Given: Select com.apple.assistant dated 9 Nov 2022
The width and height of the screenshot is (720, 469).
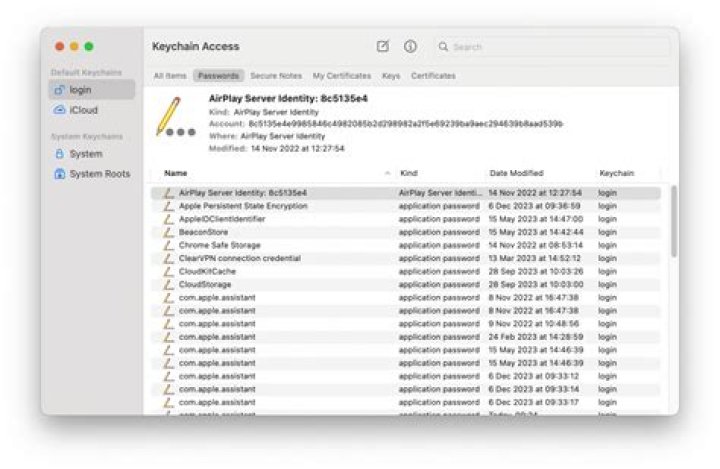Looking at the screenshot, I should 406,324.
